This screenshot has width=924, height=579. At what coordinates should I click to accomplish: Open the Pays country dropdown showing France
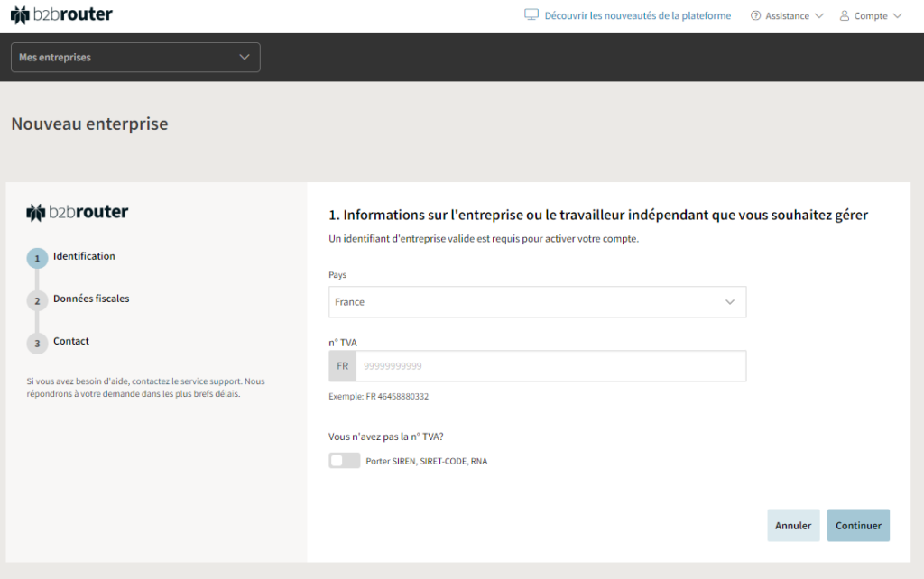pos(538,302)
